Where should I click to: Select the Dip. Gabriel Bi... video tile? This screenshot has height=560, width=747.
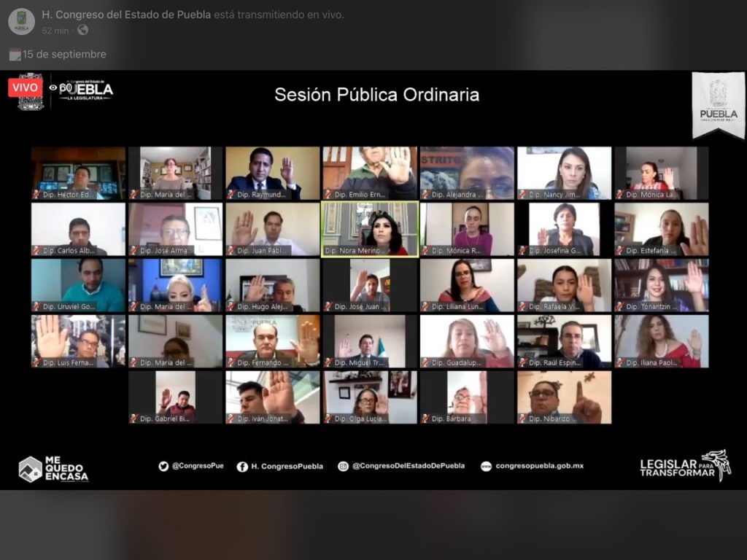click(x=175, y=397)
